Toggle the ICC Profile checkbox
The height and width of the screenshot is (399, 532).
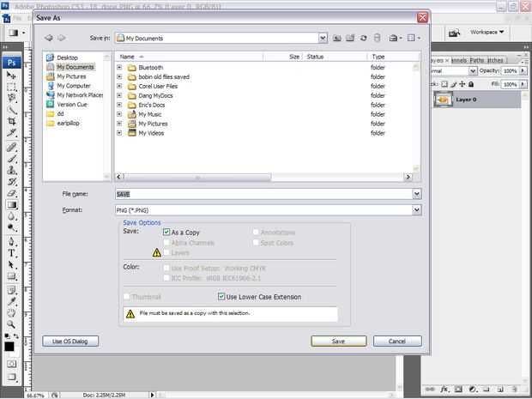[x=166, y=278]
